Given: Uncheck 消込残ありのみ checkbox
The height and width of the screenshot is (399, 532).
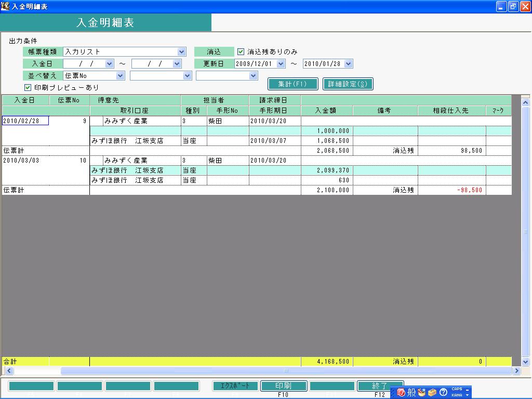Looking at the screenshot, I should point(241,51).
